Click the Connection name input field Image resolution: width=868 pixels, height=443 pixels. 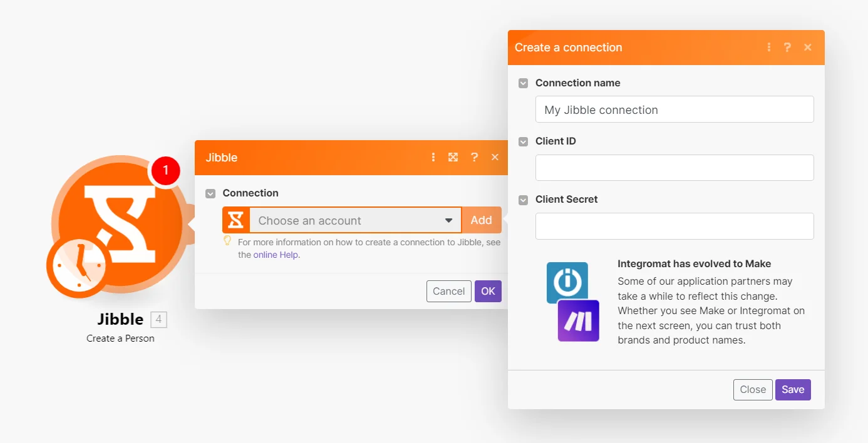pyautogui.click(x=674, y=109)
